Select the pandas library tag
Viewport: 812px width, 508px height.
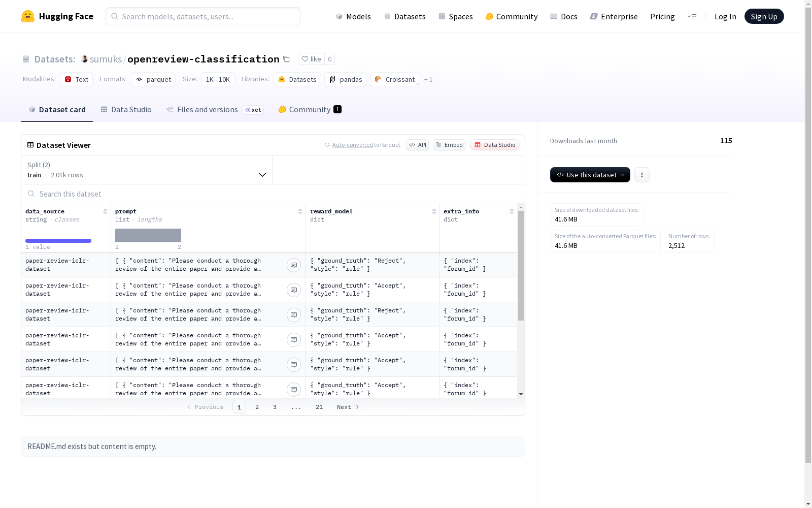(x=346, y=79)
